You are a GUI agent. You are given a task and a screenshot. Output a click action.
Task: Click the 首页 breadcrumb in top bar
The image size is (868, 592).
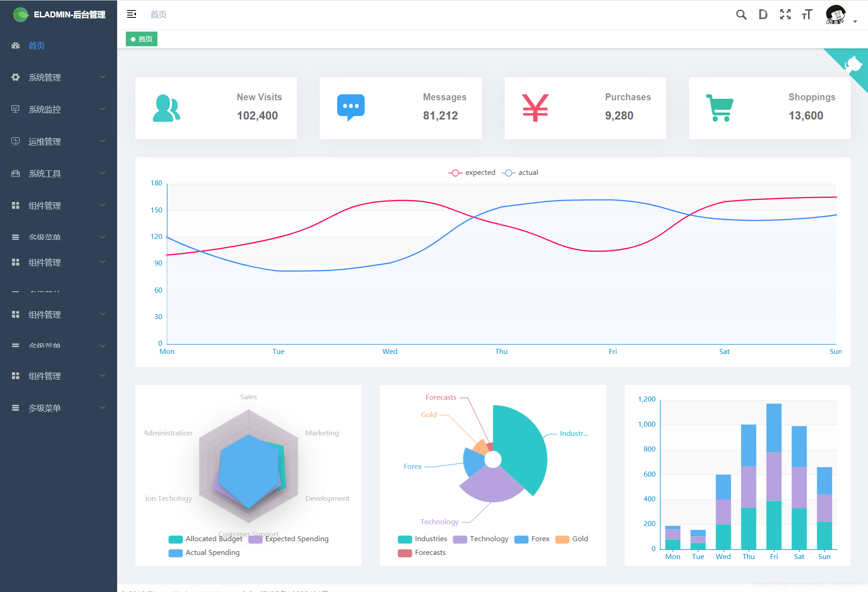(158, 15)
